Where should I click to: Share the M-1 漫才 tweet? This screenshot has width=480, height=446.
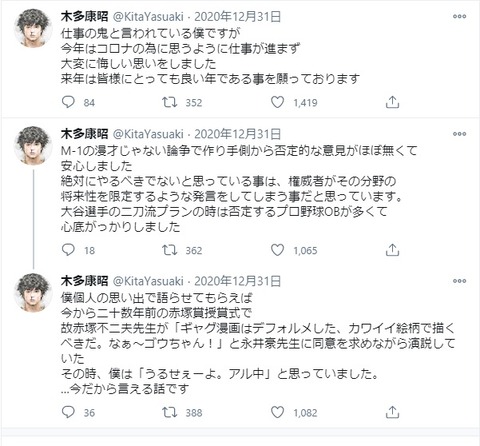(x=392, y=250)
